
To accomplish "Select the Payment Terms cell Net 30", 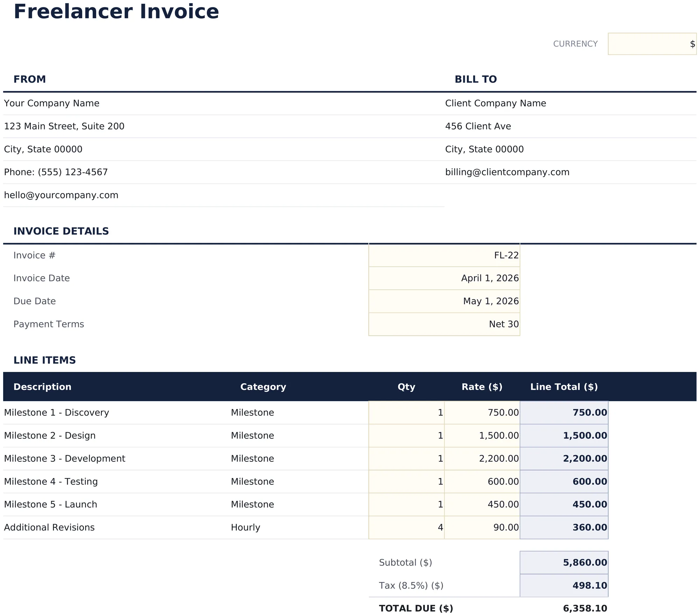I will [444, 324].
